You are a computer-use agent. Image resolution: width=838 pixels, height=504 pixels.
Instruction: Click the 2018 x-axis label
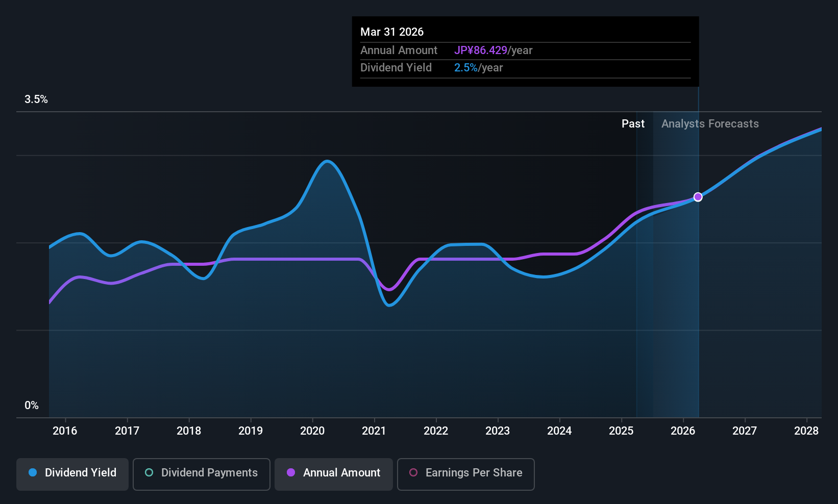[x=189, y=431]
